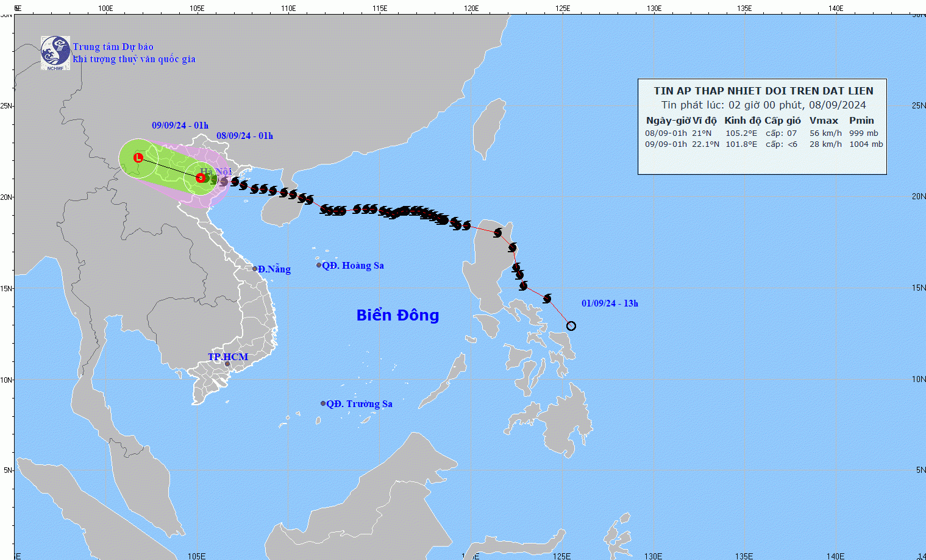Screen dimensions: 926x560
Task: Click the NCHMF logo emblem
Action: tap(55, 53)
